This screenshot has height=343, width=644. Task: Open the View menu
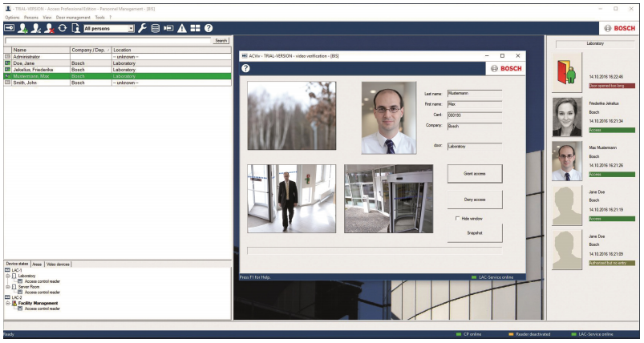coord(47,18)
